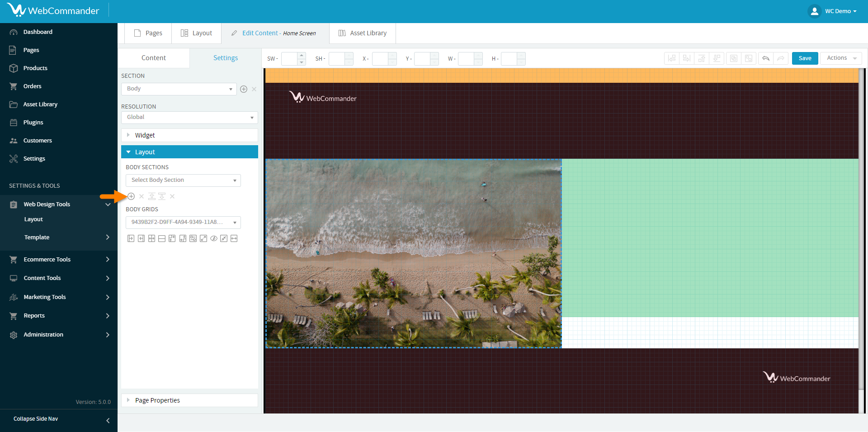Open the Select Body Section dropdown
This screenshot has width=868, height=432.
[183, 180]
